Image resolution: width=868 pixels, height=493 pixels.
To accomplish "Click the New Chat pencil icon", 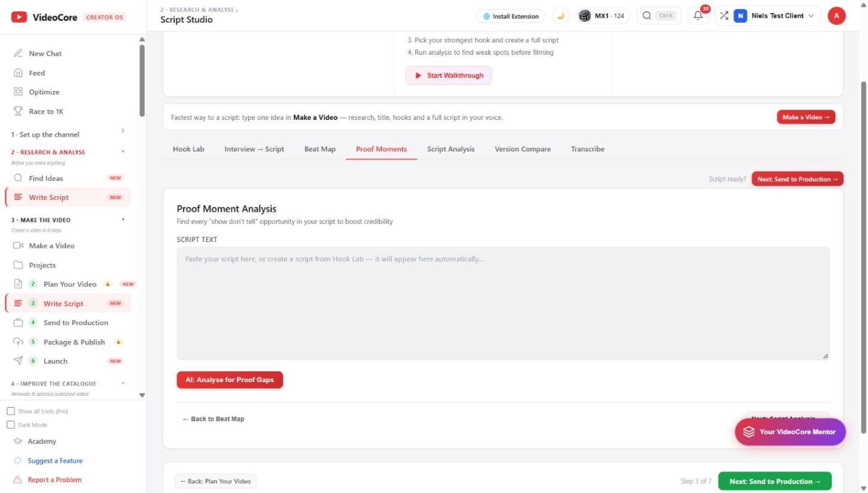I will coord(18,54).
